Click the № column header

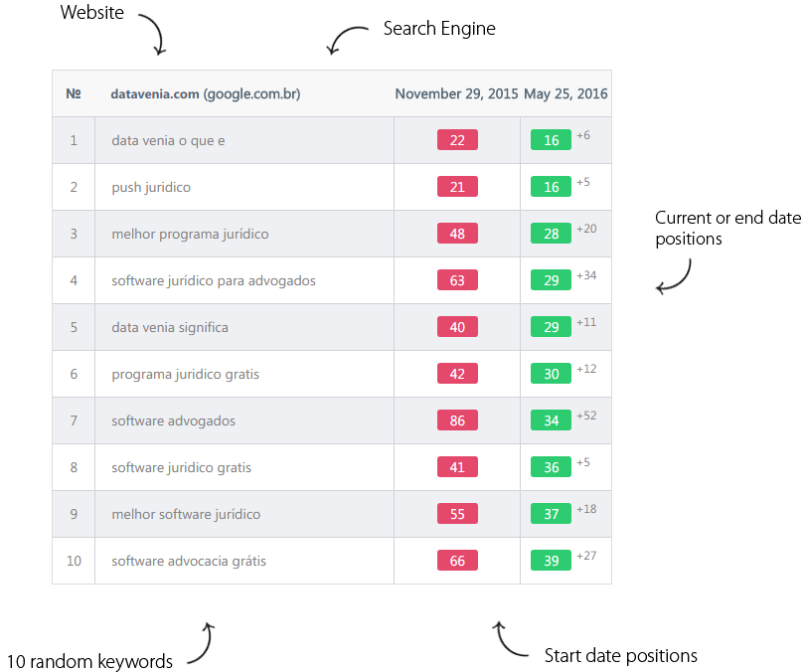74,93
